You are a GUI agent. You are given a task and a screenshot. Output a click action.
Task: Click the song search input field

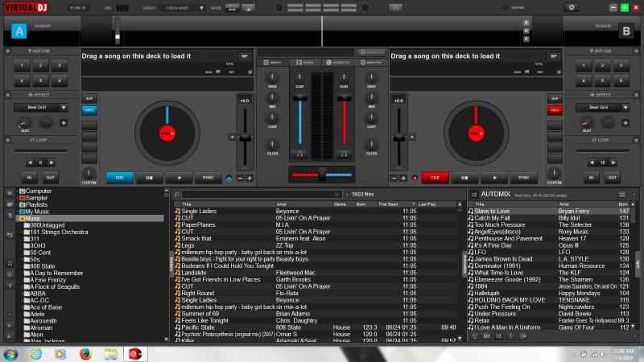[261, 194]
